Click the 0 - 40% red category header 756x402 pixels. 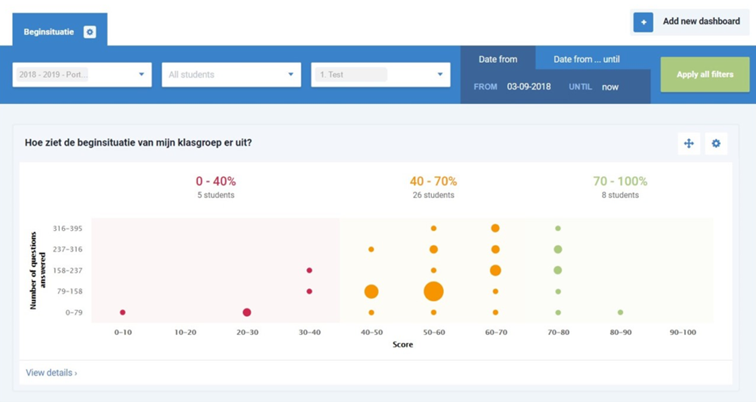pyautogui.click(x=215, y=182)
